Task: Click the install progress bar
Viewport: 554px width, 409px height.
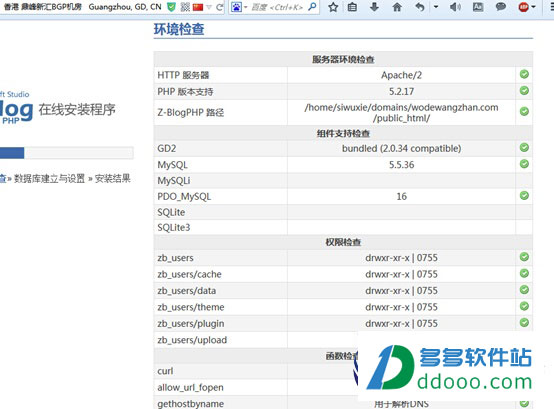Action: 67,153
